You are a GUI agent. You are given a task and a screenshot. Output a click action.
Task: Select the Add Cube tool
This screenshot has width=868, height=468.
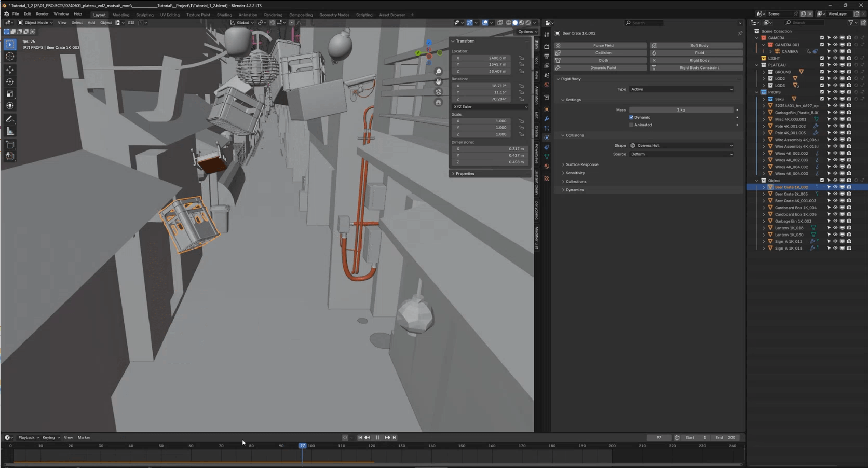click(10, 145)
